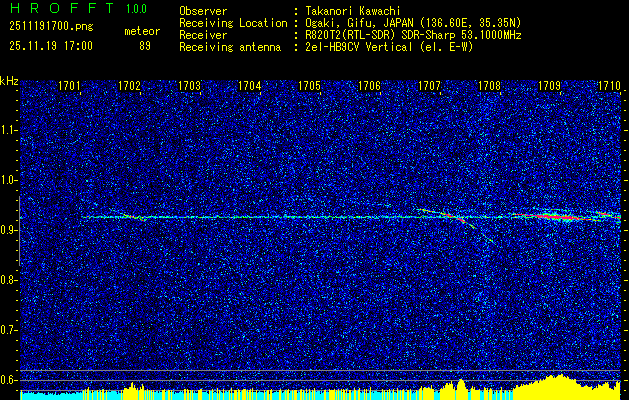This screenshot has width=629, height=400.
Task: Click the version number 1.0.0
Action: (136, 8)
